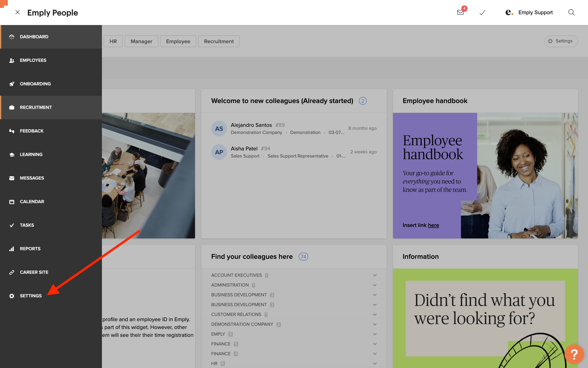Open the DASHBOARD menu item
Viewport: 588px width, 368px height.
pos(51,37)
